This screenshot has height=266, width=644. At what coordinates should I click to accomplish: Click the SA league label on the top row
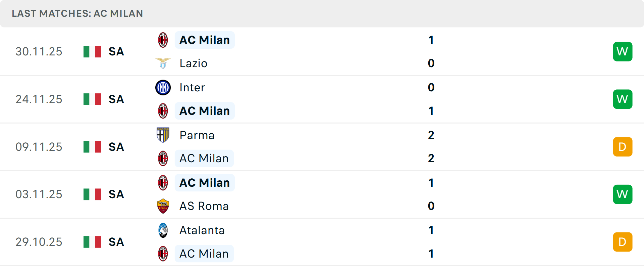click(116, 51)
